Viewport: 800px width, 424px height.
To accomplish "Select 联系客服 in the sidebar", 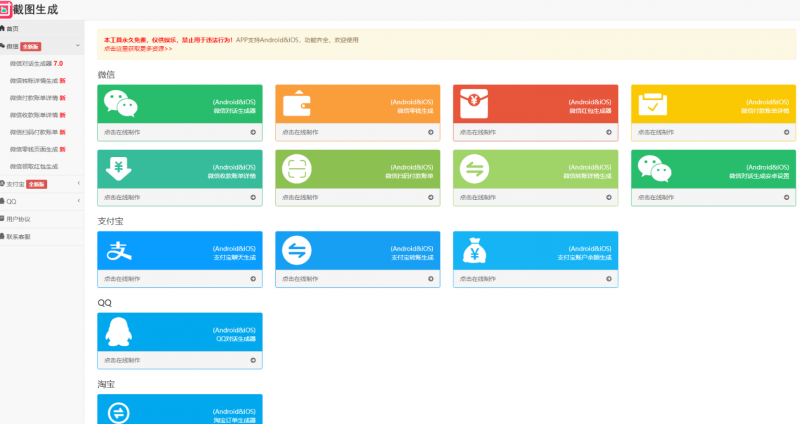I will pos(18,236).
